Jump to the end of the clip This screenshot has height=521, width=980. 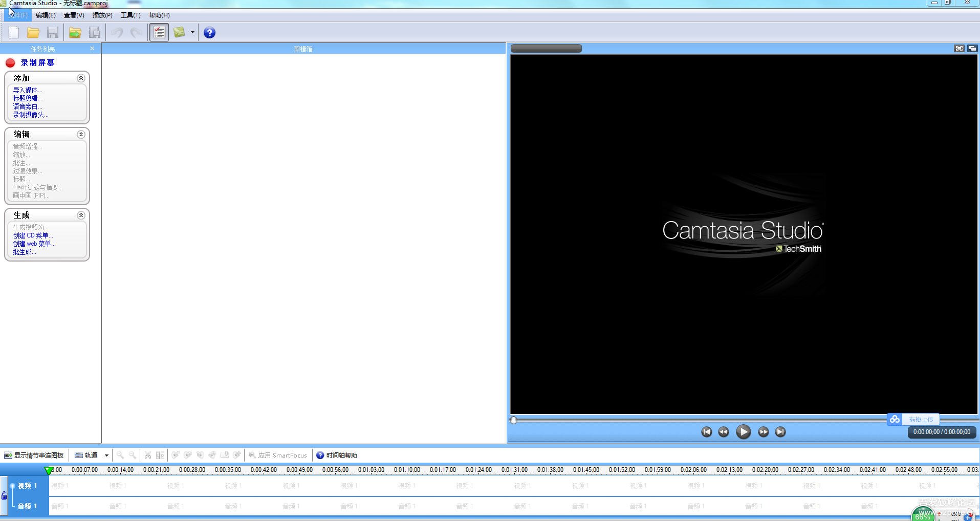[780, 432]
